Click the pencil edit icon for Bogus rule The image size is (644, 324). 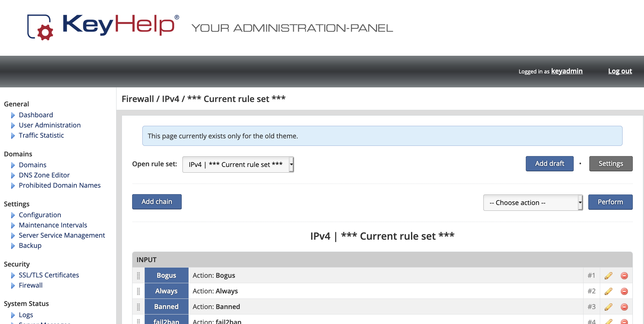click(x=608, y=276)
